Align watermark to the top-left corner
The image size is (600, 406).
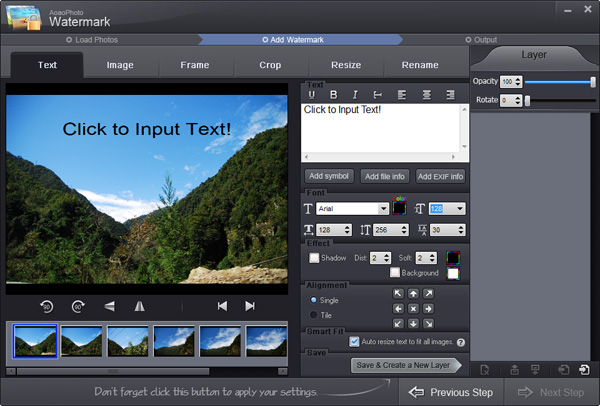pos(398,293)
